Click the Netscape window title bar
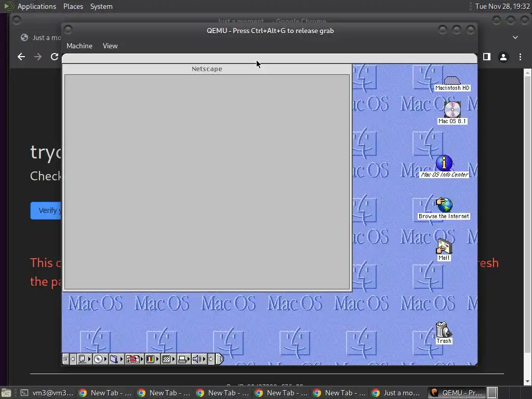The image size is (532, 399). pos(207,69)
